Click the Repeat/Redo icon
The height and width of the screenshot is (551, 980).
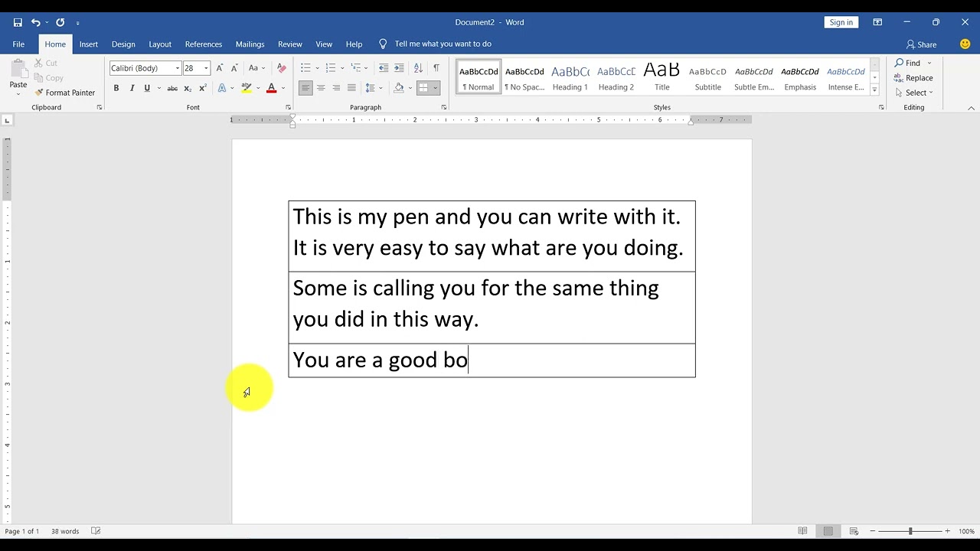[x=60, y=22]
